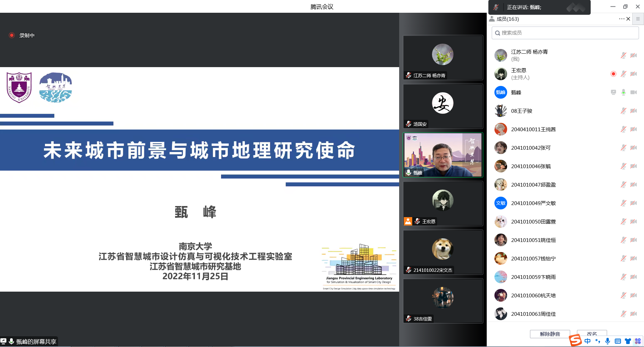Select member 08王子骏 in the list
Screen dimensions: 644x347
point(522,111)
